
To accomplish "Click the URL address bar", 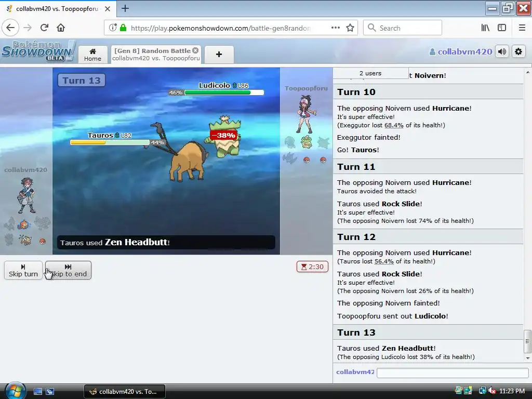I will click(220, 28).
